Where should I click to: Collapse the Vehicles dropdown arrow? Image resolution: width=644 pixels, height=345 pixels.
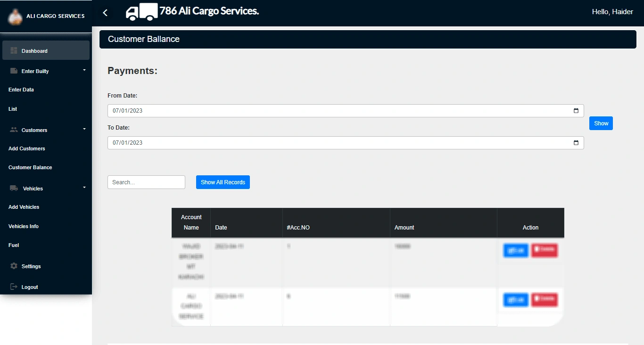(84, 187)
